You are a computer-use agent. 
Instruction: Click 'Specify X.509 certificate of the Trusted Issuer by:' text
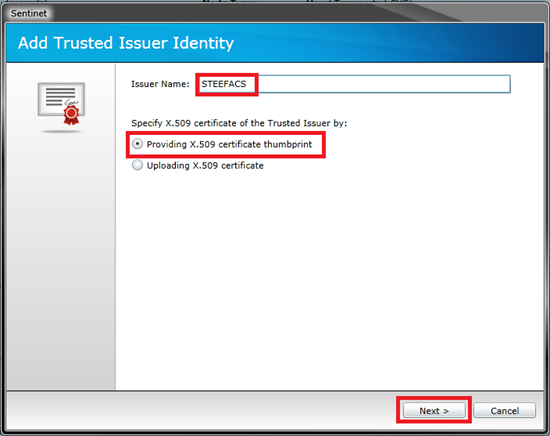coord(239,123)
